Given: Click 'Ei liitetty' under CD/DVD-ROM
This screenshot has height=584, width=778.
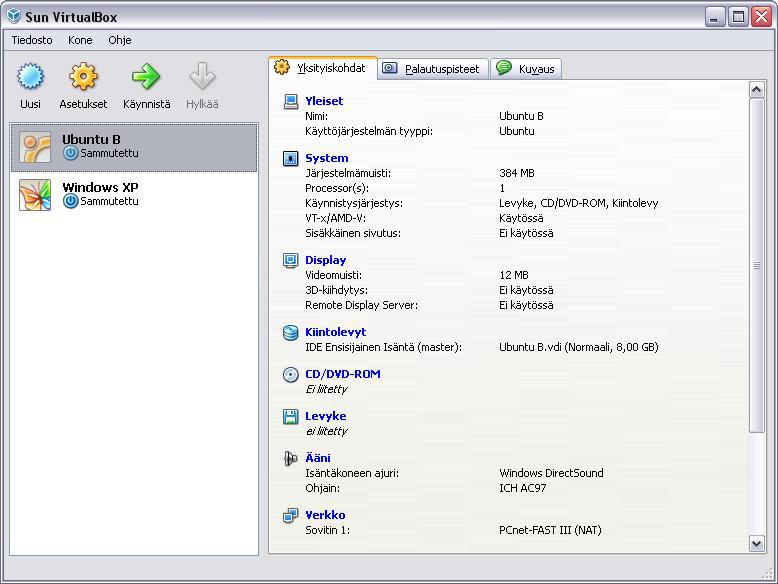Looking at the screenshot, I should point(326,389).
